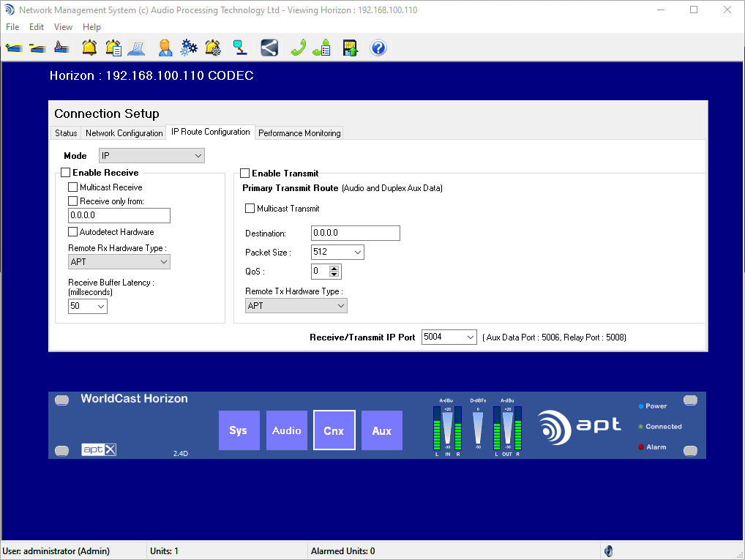The height and width of the screenshot is (560, 745).
Task: Switch to the Status tab
Action: point(66,133)
